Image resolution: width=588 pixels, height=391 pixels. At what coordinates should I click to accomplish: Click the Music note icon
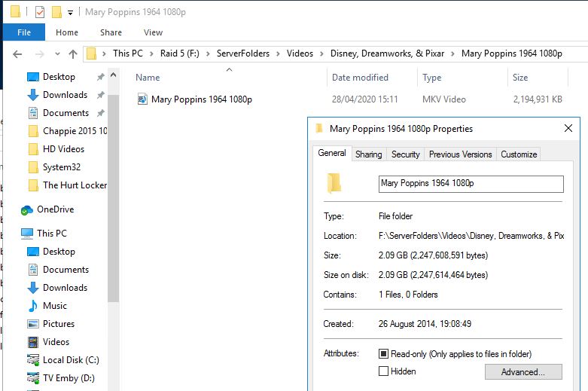[33, 306]
